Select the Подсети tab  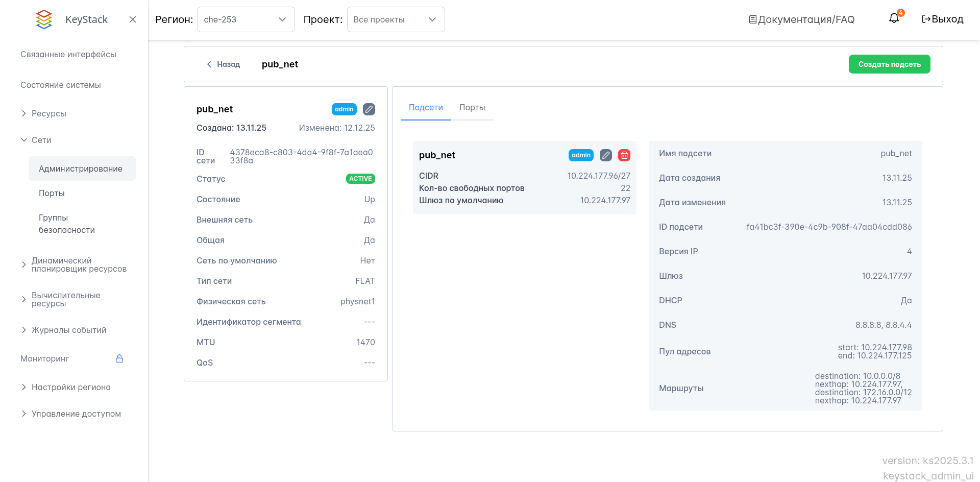tap(426, 108)
